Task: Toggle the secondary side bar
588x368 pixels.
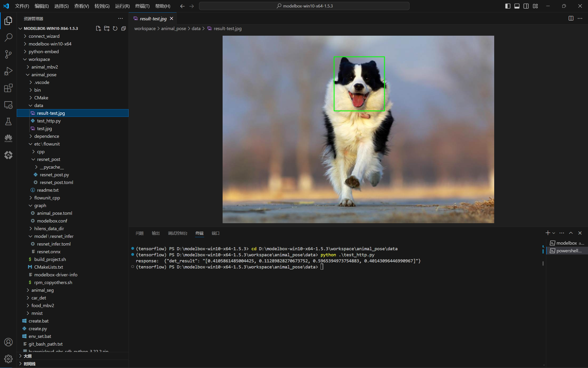Action: 526,6
